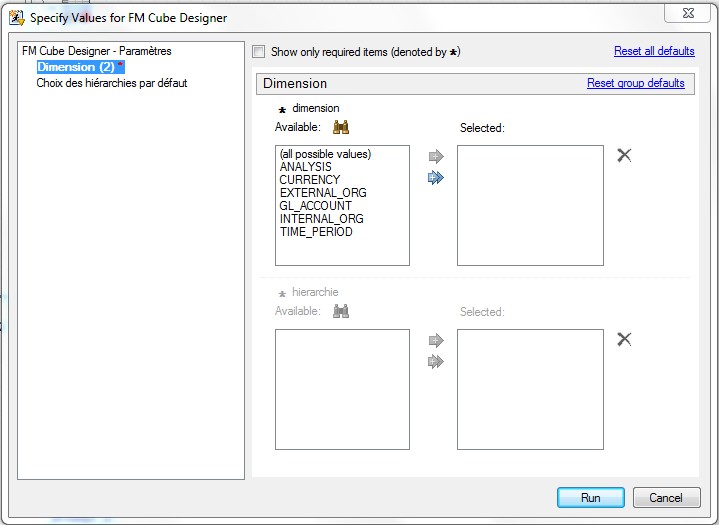Click the double arrow in hierarchie section

tap(435, 361)
